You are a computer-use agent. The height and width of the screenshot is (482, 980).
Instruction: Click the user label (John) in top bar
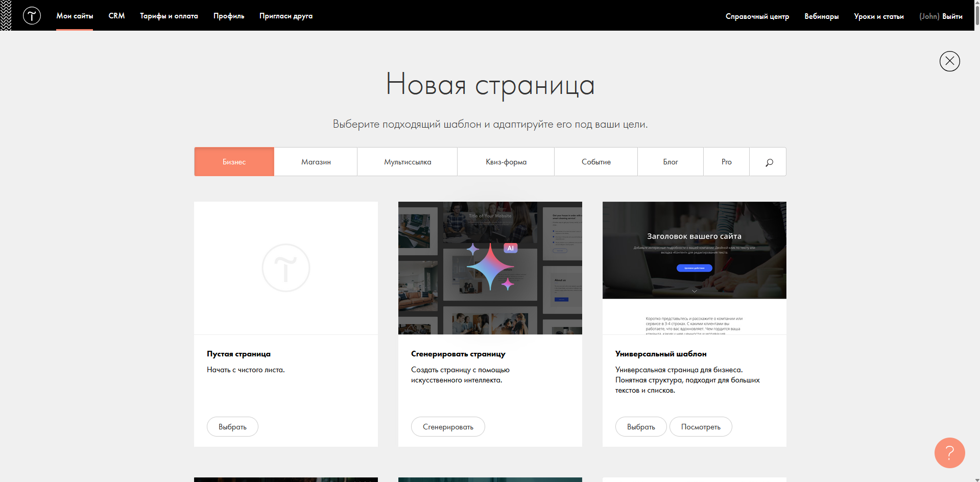(x=928, y=16)
